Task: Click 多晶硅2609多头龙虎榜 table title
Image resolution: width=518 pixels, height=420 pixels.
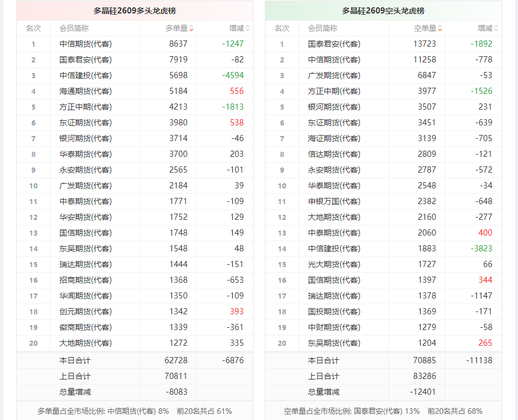Action: click(135, 11)
